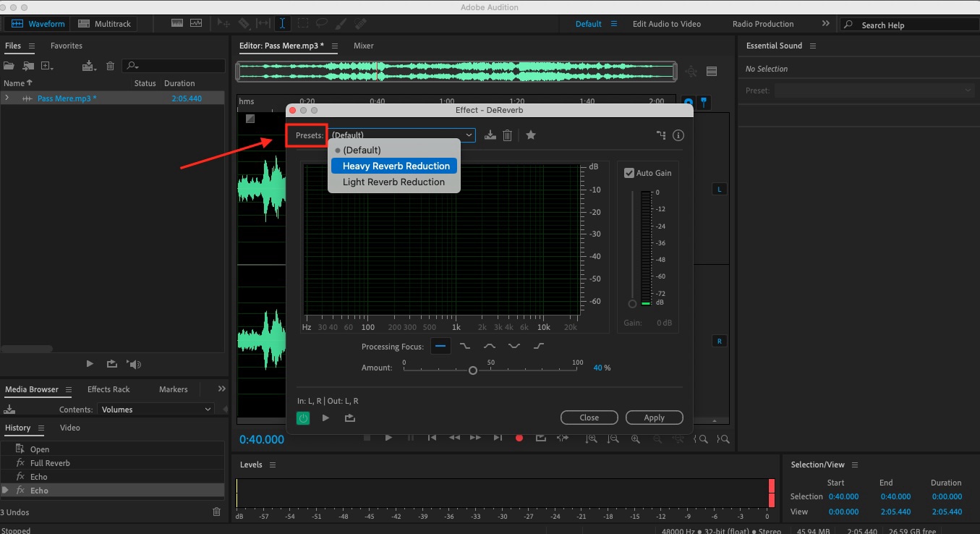Clear History panel with trash icon
980x534 pixels.
click(216, 512)
